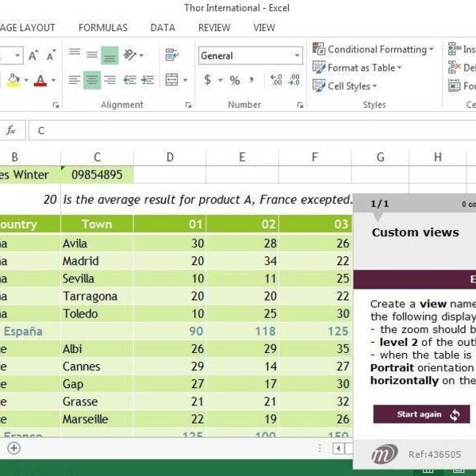Select column C header
Image resolution: width=476 pixels, height=476 pixels.
pos(97,157)
